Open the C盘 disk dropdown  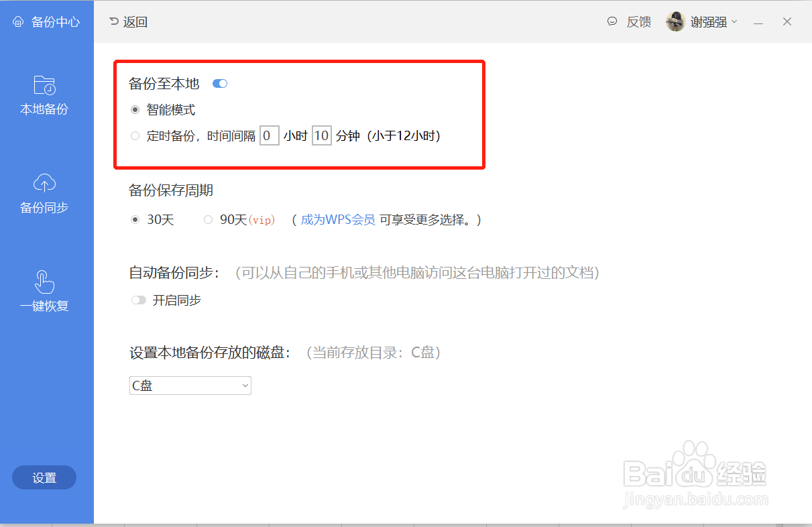[190, 386]
